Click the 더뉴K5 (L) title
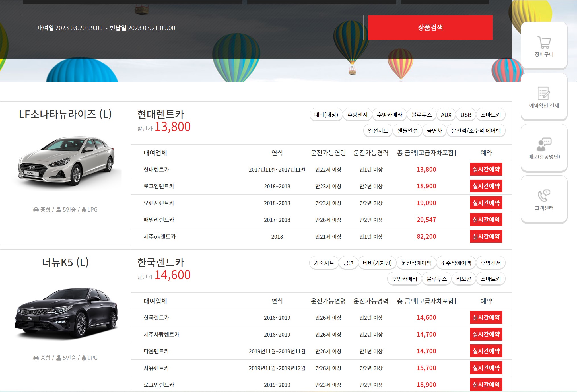Viewport: 577px width, 392px height. click(x=65, y=262)
